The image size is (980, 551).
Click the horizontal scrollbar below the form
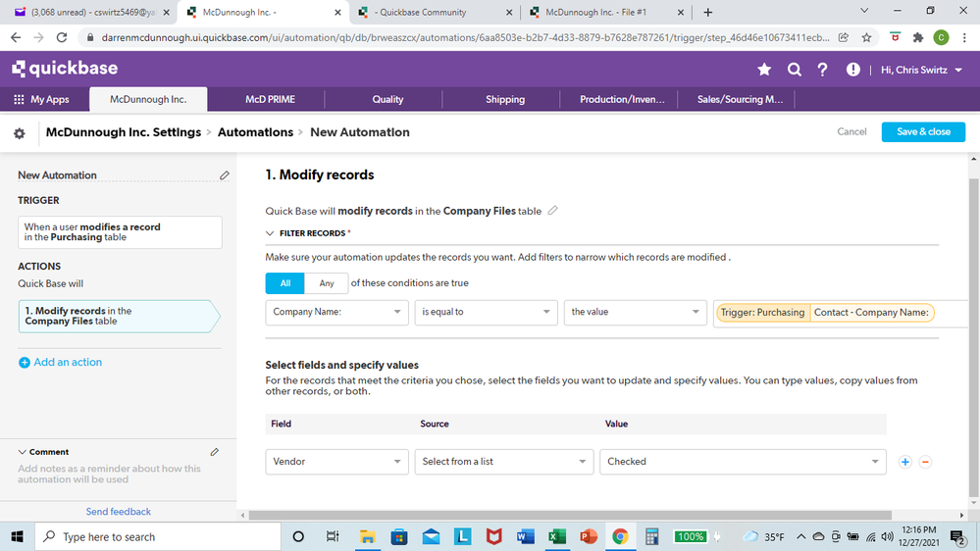[x=570, y=516]
